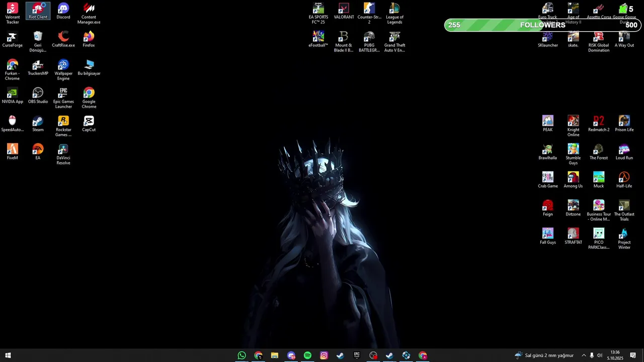Open SpeedAuto desktop icon
The image size is (644, 362).
click(x=13, y=124)
